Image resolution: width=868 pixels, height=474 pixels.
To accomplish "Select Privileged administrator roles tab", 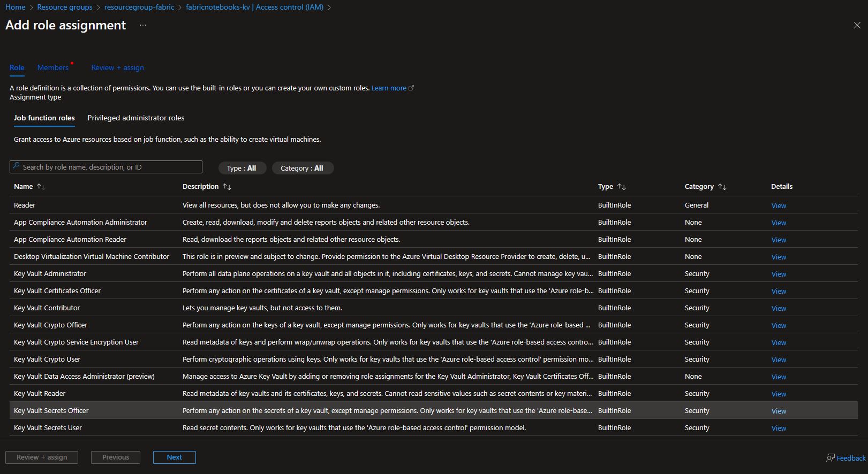I will pyautogui.click(x=135, y=118).
